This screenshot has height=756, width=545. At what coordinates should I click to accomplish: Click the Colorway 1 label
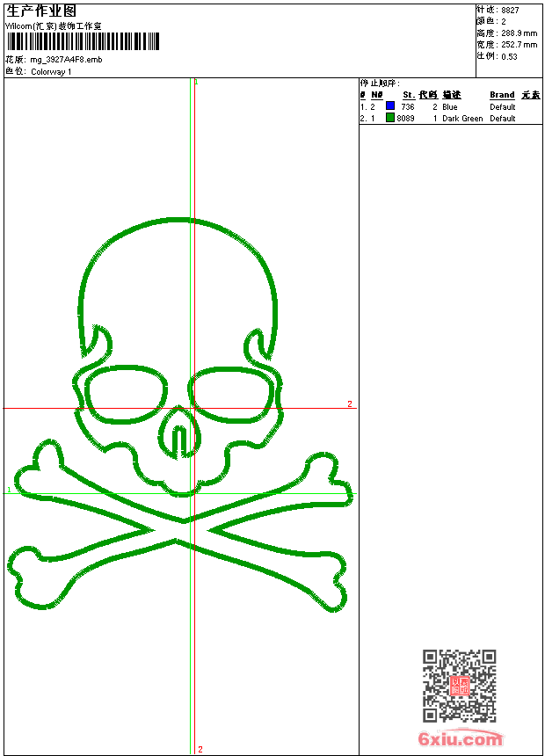[x=51, y=71]
